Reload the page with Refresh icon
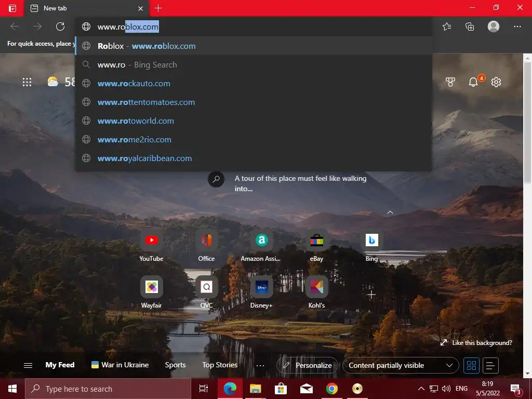 (60, 26)
